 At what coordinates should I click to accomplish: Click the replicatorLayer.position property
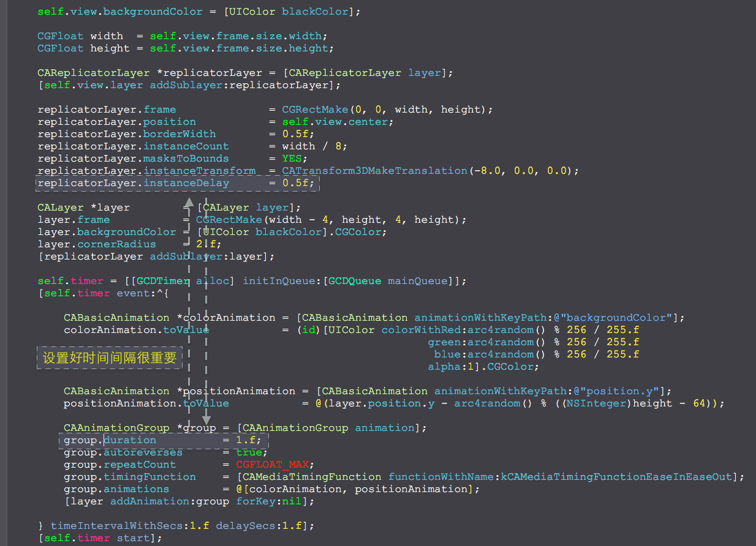click(117, 122)
